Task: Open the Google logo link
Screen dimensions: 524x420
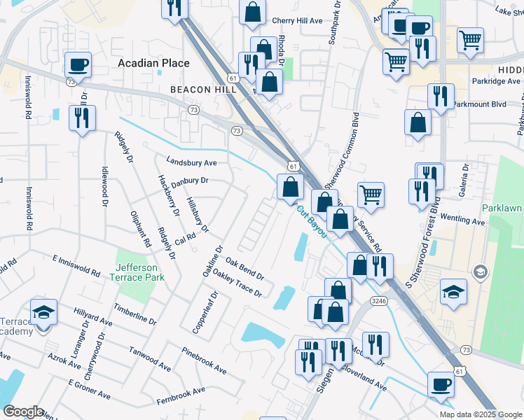Action: [x=23, y=412]
